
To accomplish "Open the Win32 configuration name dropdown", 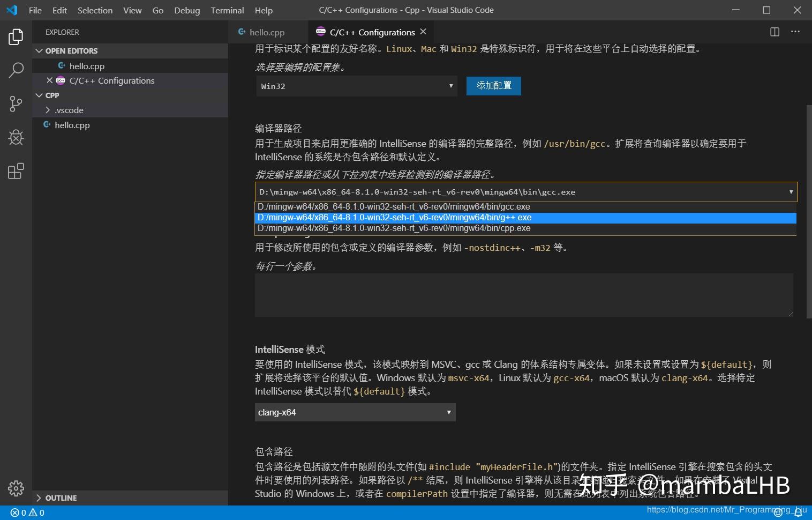I will (x=356, y=86).
